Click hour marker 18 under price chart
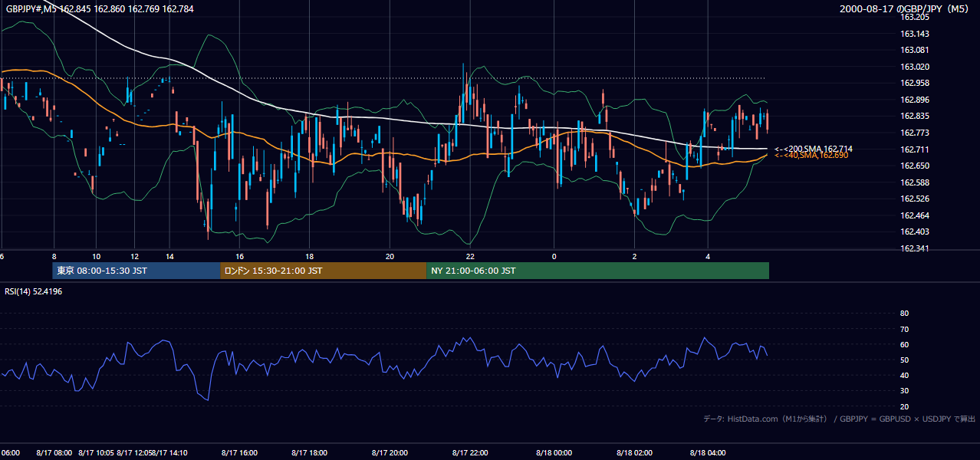Viewport: 980px width, 460px height. pyautogui.click(x=309, y=256)
